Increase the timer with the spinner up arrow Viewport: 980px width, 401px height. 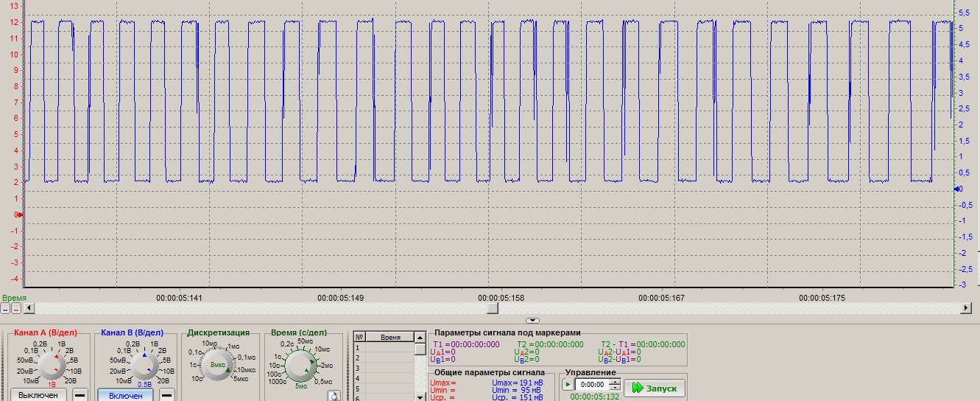click(x=615, y=382)
